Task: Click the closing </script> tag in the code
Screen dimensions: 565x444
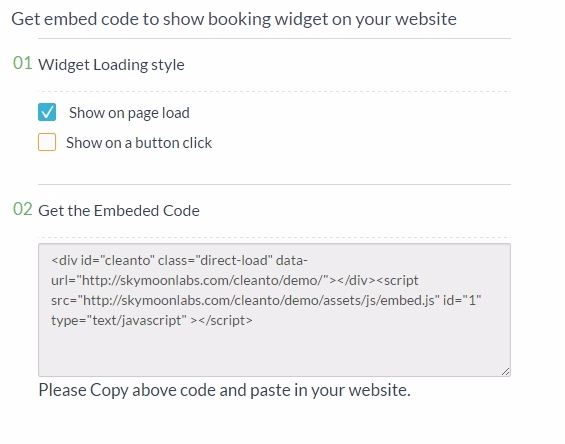Action: (221, 320)
